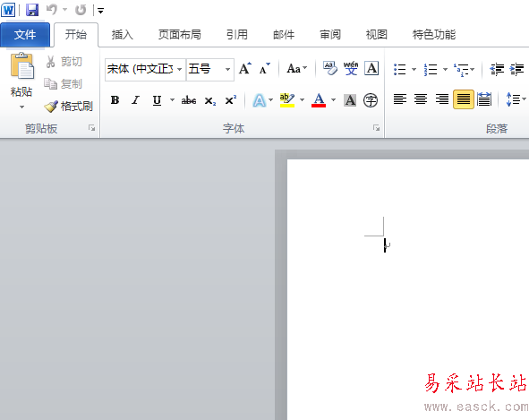Image resolution: width=529 pixels, height=420 pixels.
Task: Click the 粘贴 (Paste) clipboard icon
Action: 21,66
